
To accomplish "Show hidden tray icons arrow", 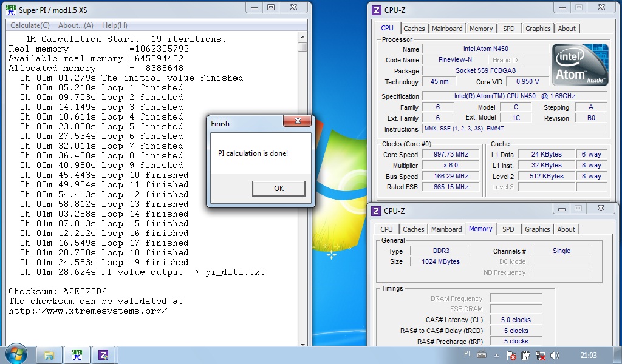I will click(496, 356).
